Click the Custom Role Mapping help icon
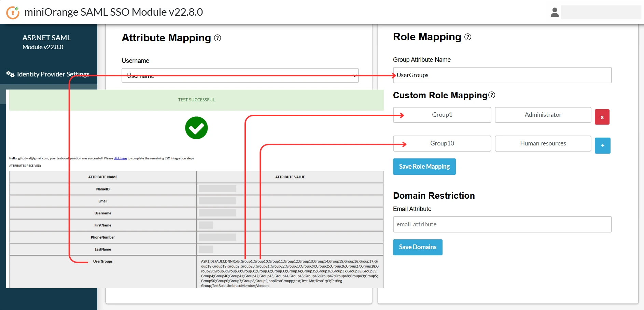The height and width of the screenshot is (310, 644). pyautogui.click(x=492, y=95)
